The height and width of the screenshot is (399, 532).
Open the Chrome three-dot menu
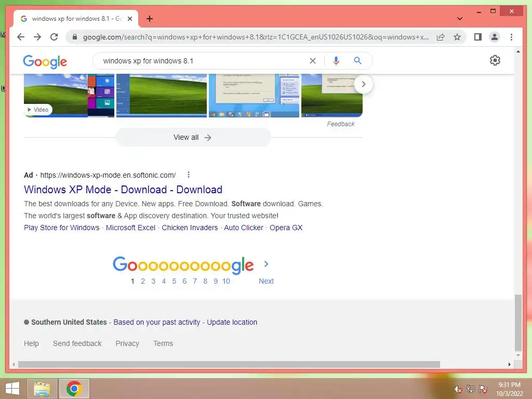[511, 37]
